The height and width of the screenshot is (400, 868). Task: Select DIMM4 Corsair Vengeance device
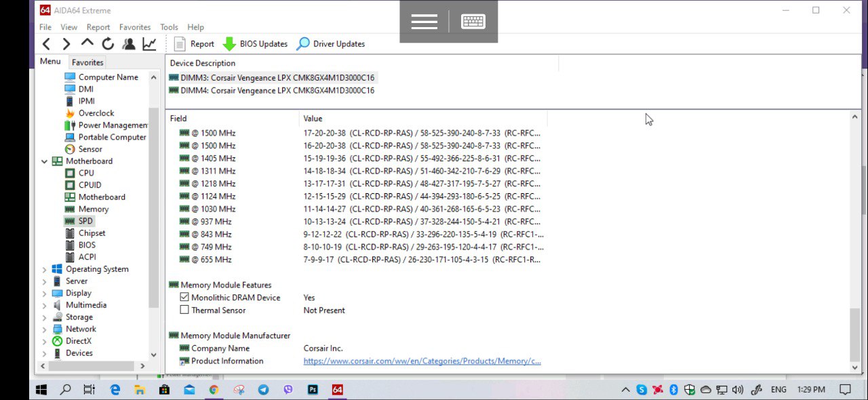pyautogui.click(x=271, y=90)
